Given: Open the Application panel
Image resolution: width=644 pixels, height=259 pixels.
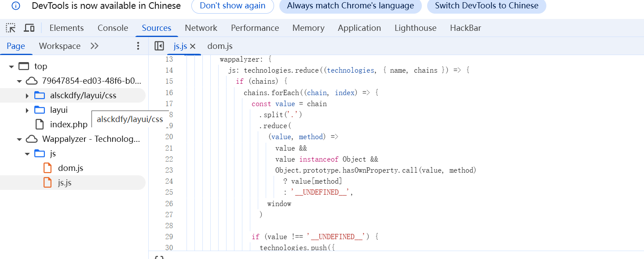Looking at the screenshot, I should [x=359, y=28].
